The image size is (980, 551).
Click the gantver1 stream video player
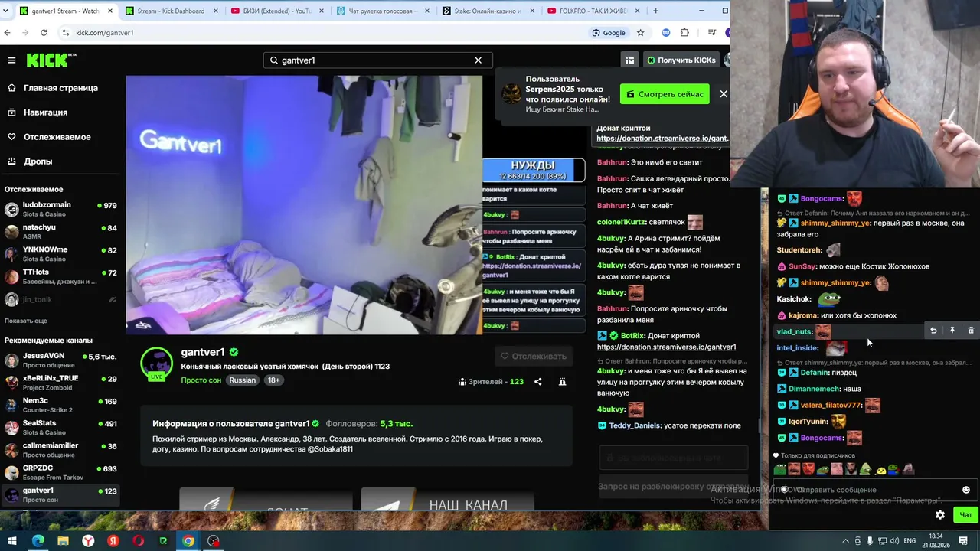coord(304,204)
